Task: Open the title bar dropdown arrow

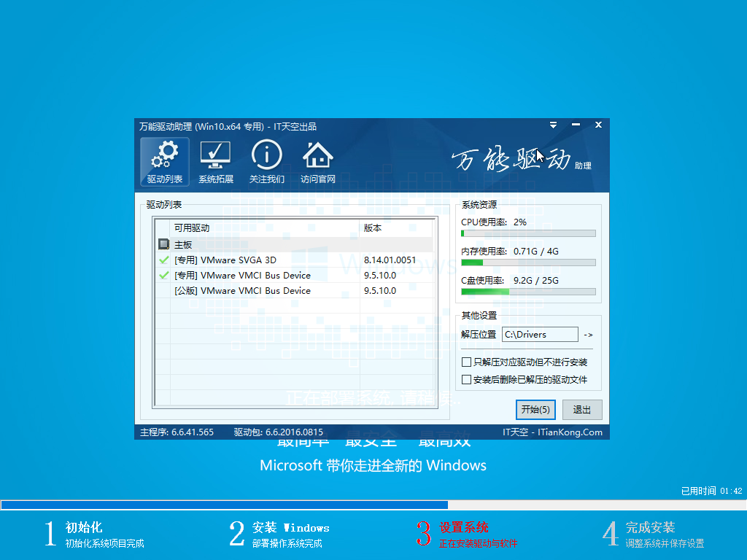Action: click(553, 125)
